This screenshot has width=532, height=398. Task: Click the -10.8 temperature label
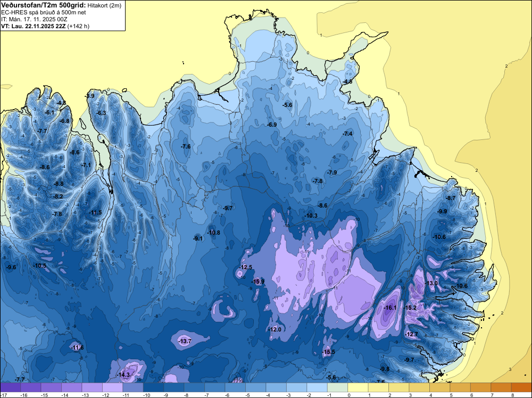point(214,233)
